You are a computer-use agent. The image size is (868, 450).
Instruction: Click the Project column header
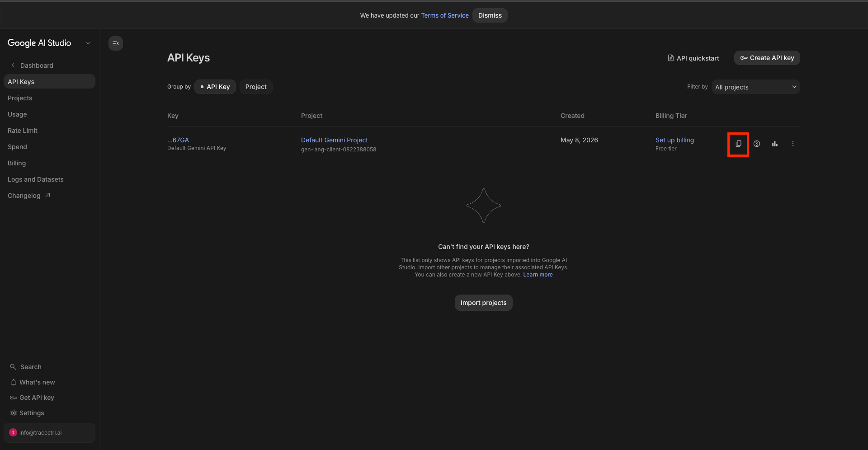click(x=311, y=116)
